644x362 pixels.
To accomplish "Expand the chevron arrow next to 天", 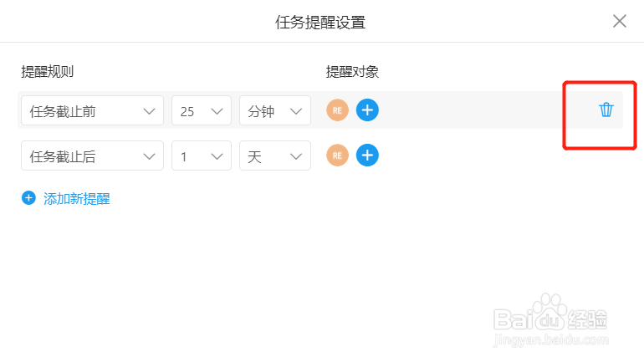I will pos(296,156).
